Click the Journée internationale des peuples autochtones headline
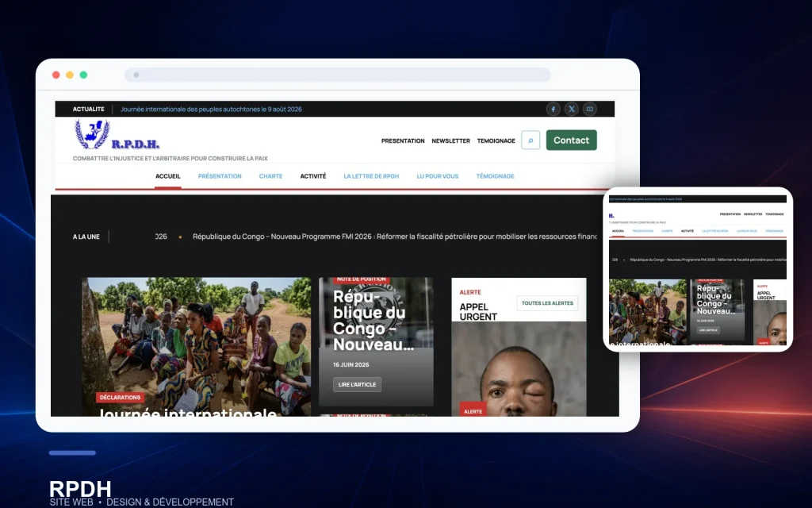This screenshot has height=508, width=812. [211, 110]
